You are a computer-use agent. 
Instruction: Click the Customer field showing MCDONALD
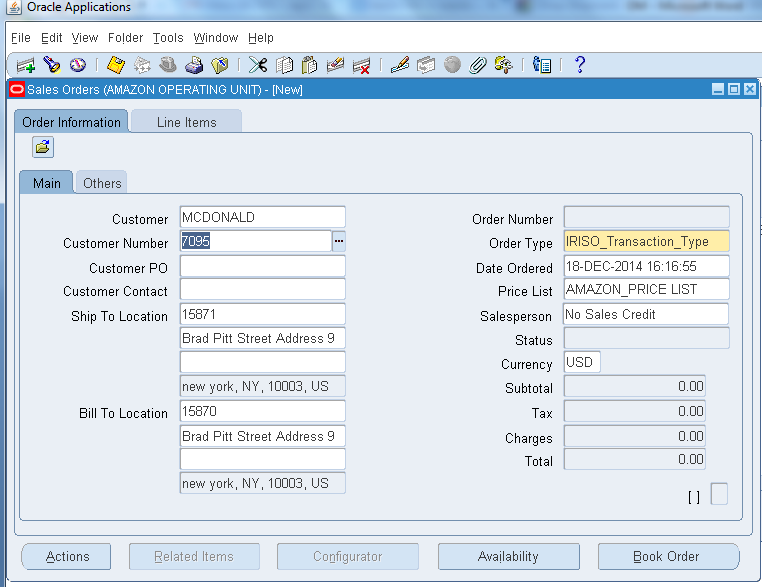tap(262, 217)
